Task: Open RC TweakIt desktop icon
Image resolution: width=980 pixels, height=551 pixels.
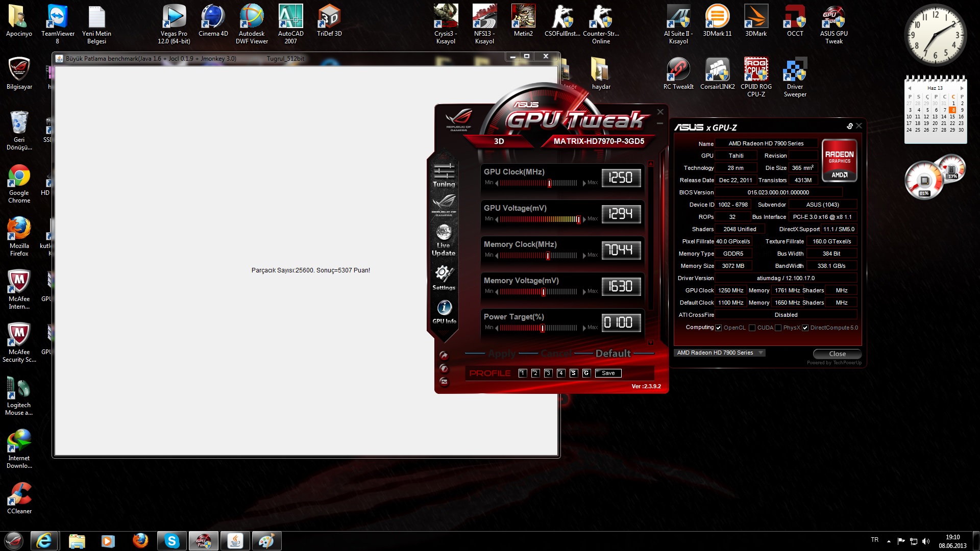Action: click(x=678, y=73)
